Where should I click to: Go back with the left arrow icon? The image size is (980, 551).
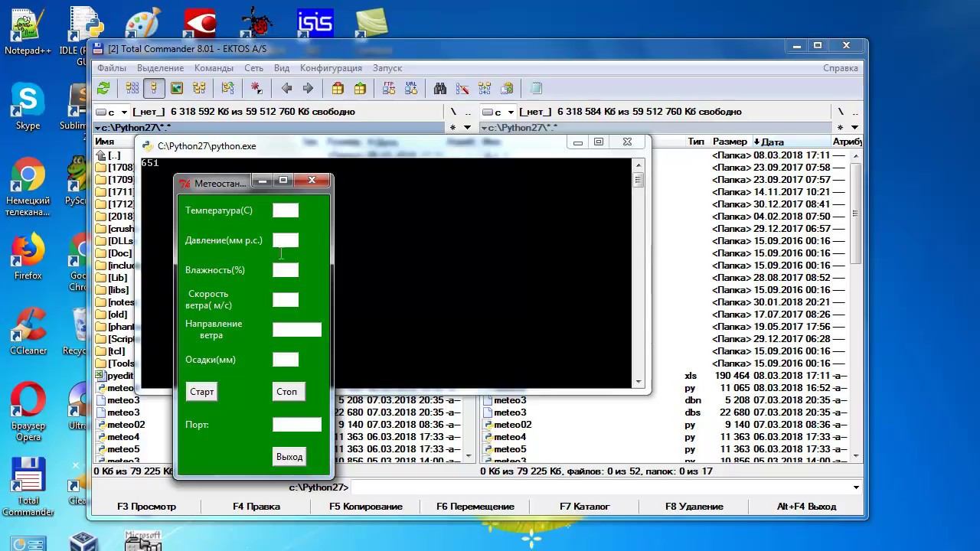coord(286,89)
